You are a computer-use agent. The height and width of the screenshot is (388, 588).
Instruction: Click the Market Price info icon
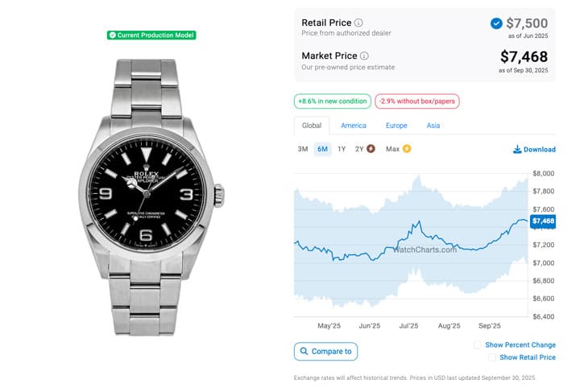pos(364,56)
